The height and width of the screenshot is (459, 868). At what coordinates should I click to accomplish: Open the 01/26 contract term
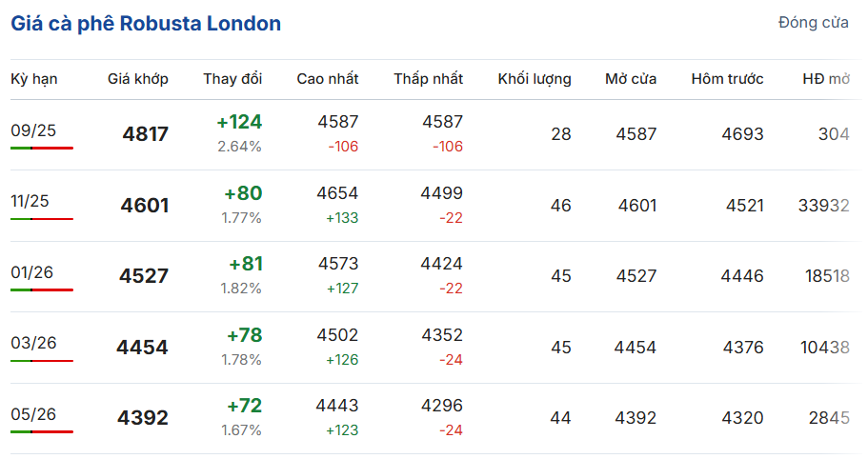coord(31,272)
